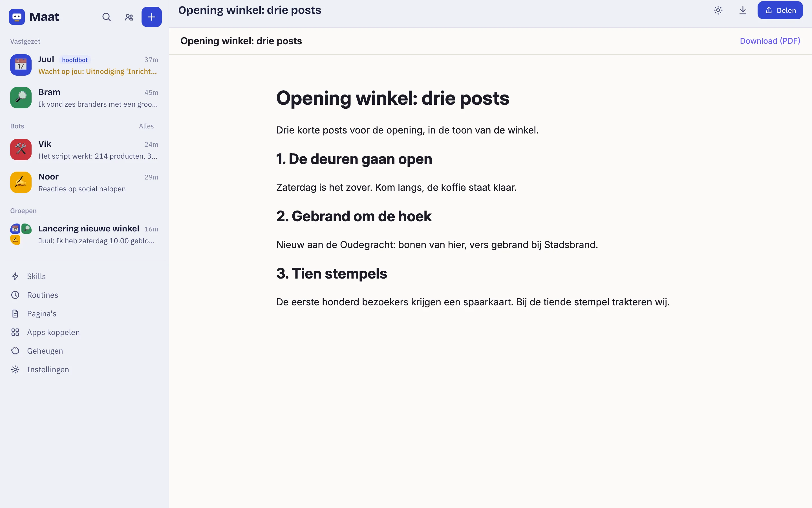Click the hoofdbot badge next to Juul

click(74, 60)
